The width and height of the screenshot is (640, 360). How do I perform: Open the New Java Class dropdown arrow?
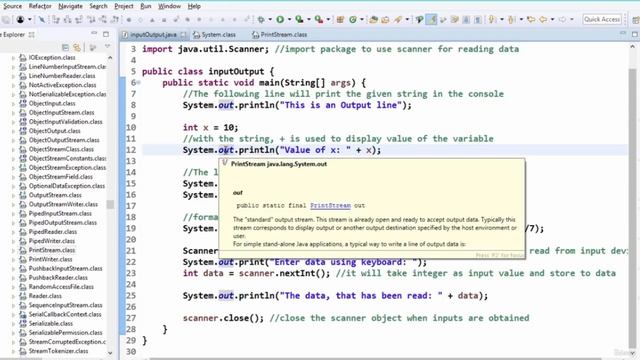coord(362,19)
